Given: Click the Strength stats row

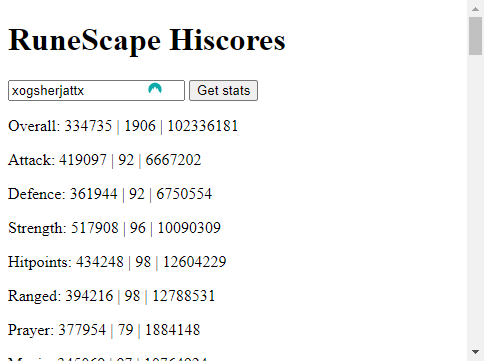Looking at the screenshot, I should pos(114,228).
